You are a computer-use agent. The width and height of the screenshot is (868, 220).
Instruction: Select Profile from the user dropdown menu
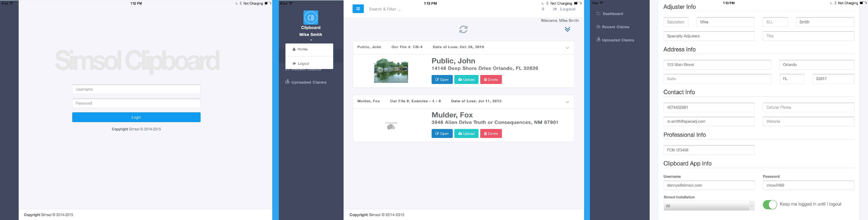309,49
